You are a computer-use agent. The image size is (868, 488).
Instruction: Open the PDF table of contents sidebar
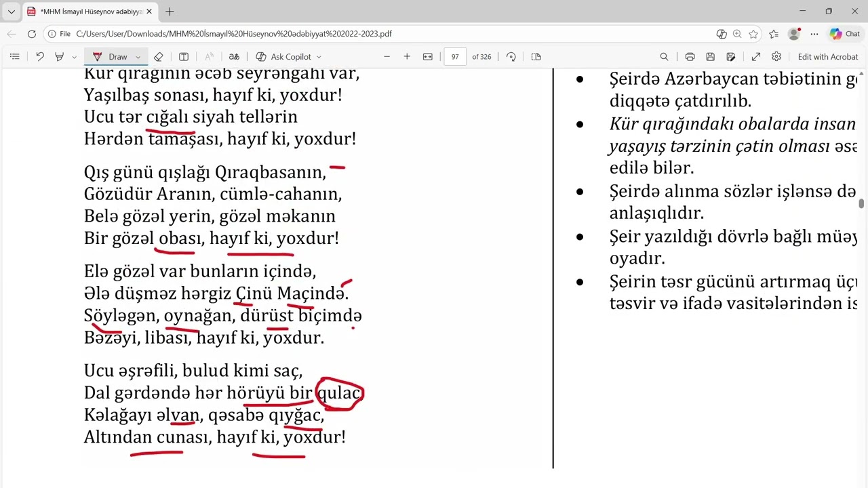coord(15,57)
